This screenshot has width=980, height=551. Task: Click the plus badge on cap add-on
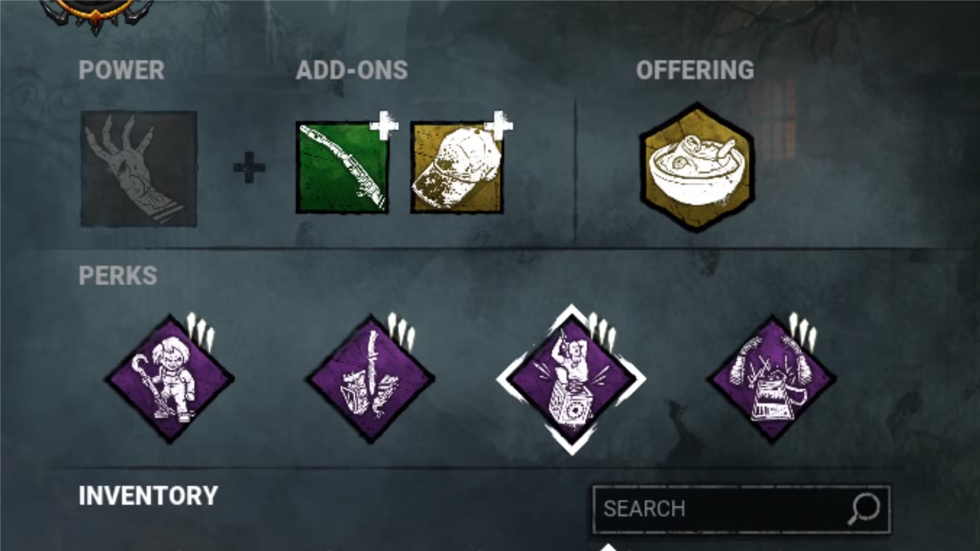click(x=499, y=125)
